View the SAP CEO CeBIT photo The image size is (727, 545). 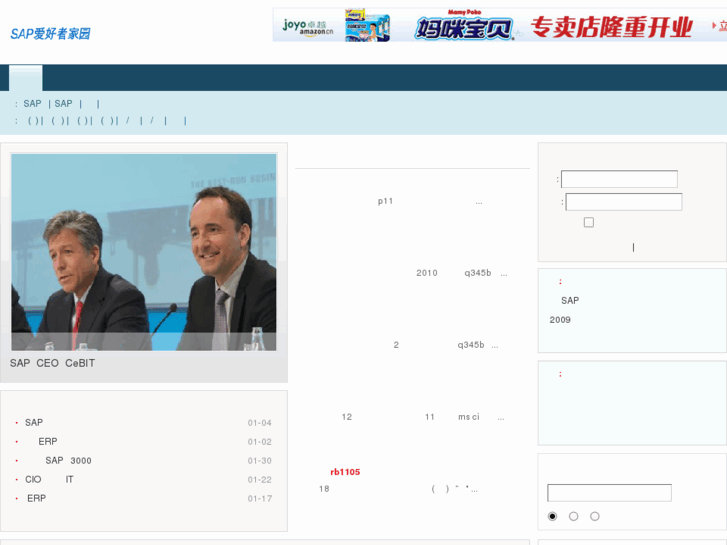point(144,252)
